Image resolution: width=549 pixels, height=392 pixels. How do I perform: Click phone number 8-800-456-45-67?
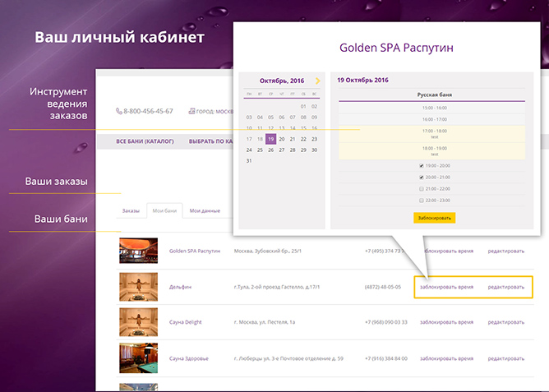pos(148,111)
